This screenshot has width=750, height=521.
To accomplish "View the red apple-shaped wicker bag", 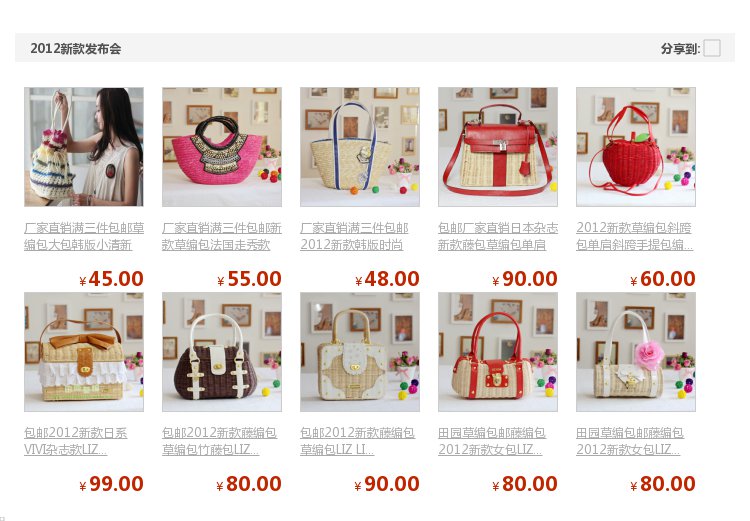I will pos(636,147).
